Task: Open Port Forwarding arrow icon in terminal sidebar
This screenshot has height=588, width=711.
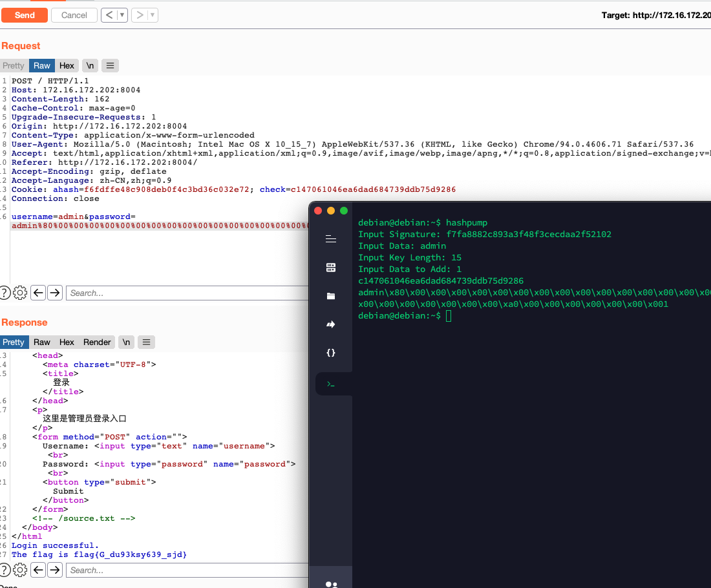Action: (x=331, y=324)
